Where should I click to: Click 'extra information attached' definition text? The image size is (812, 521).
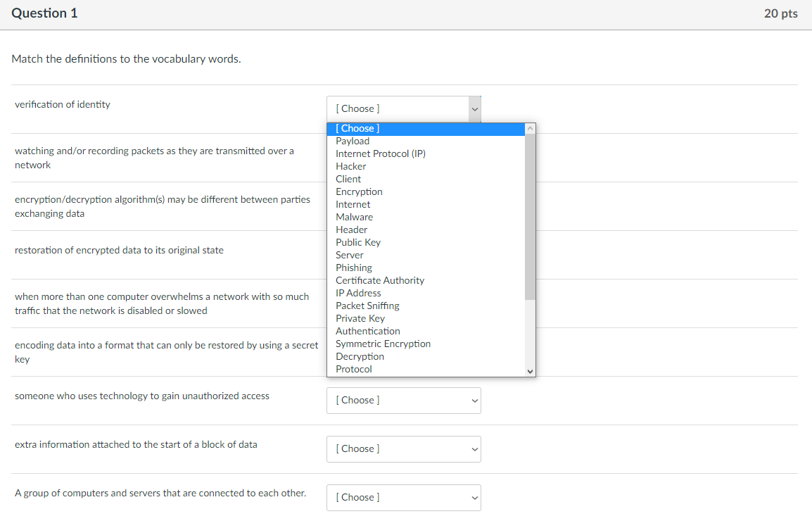coord(136,445)
